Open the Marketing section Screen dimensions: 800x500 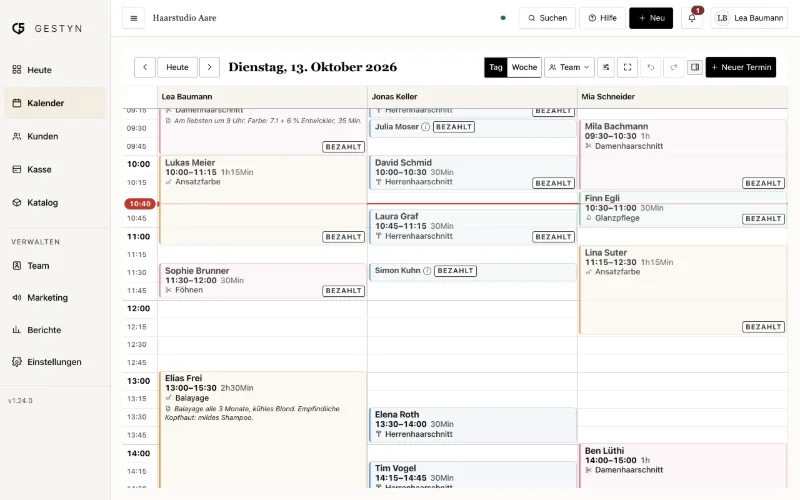[x=55, y=297]
